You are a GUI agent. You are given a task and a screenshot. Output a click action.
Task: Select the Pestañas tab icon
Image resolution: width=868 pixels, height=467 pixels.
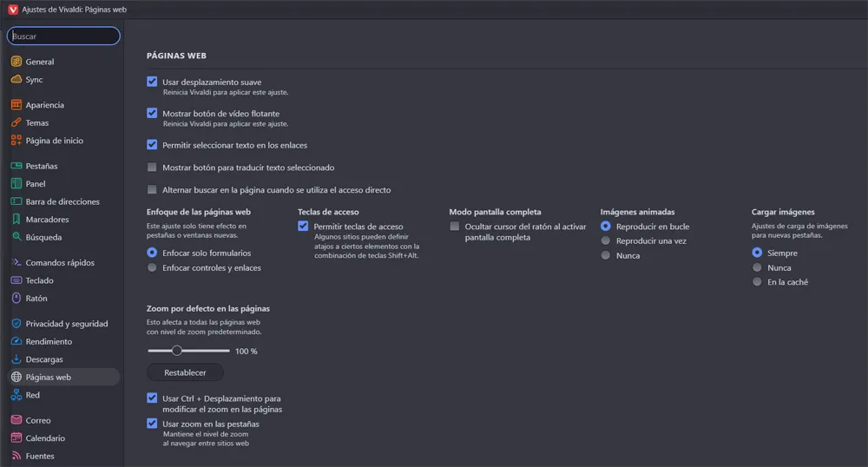[16, 166]
